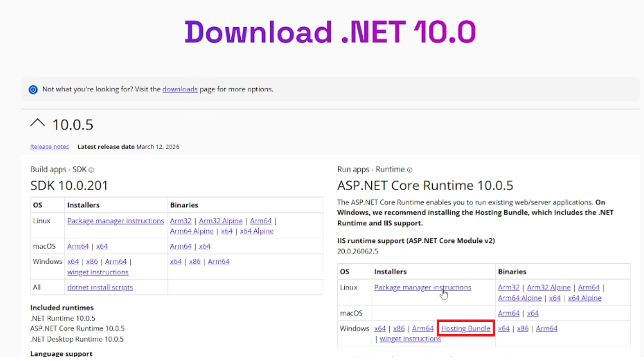Download the SDK Arm64 installer for macOS

(x=78, y=246)
